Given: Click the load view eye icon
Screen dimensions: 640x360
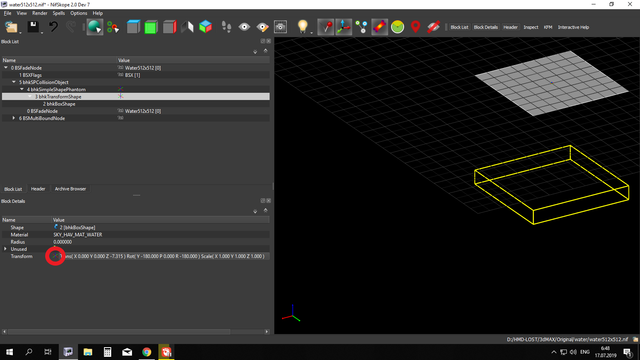Looking at the screenshot, I should click(244, 27).
